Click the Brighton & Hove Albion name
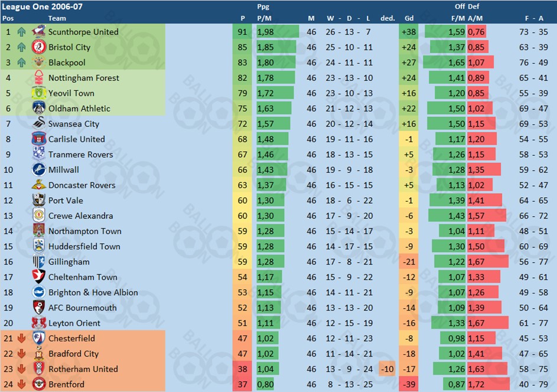This screenshot has width=557, height=392. [x=93, y=292]
